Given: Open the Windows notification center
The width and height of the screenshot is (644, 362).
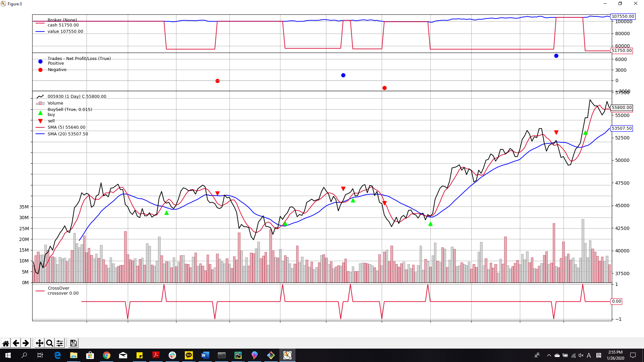Looking at the screenshot, I should 633,355.
